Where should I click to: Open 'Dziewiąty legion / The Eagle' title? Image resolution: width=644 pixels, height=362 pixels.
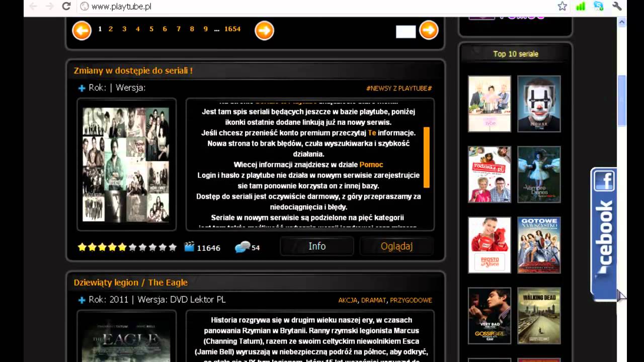[131, 283]
